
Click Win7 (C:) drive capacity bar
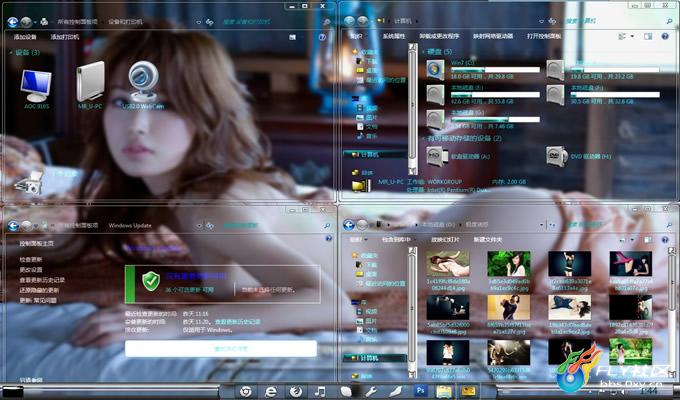pyautogui.click(x=495, y=69)
